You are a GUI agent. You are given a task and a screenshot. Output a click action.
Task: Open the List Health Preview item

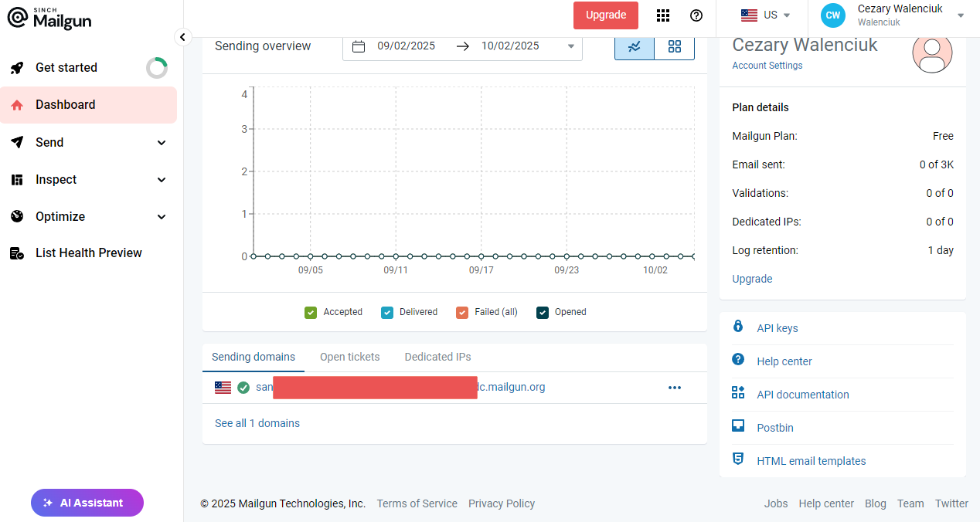pos(88,253)
